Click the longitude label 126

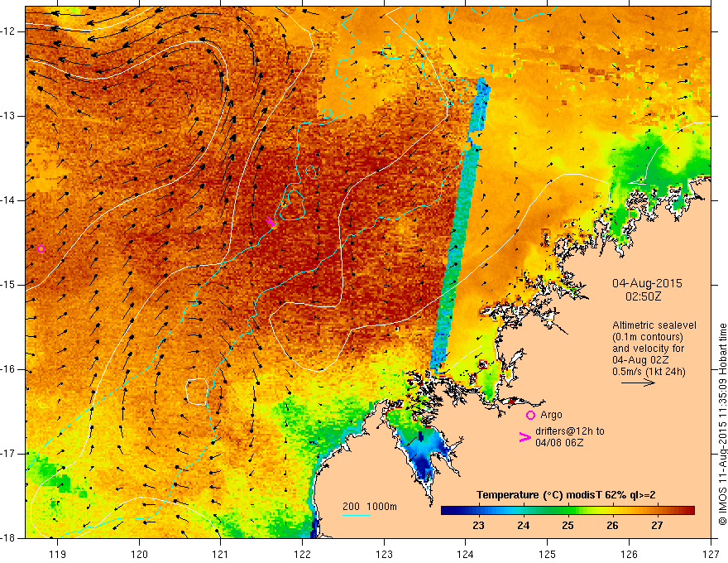(629, 554)
